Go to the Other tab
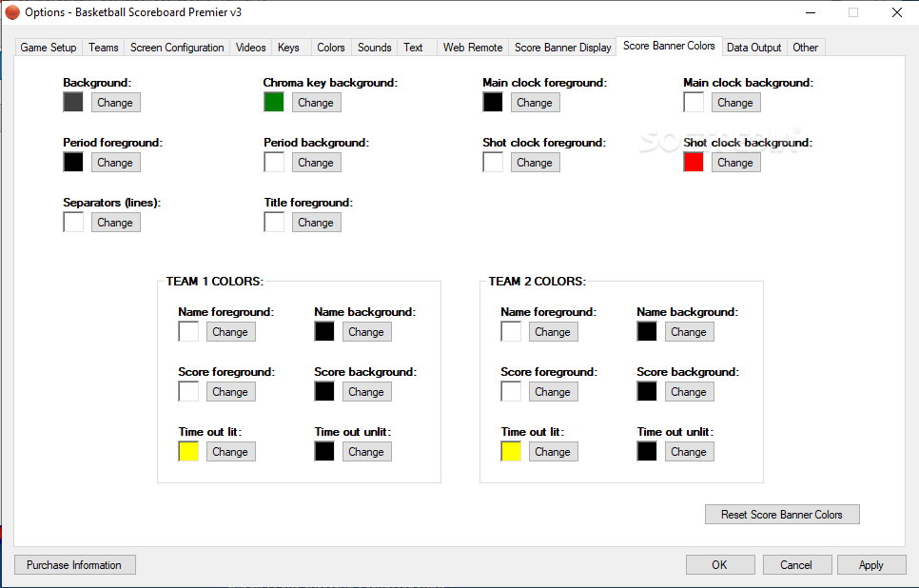 (x=805, y=48)
